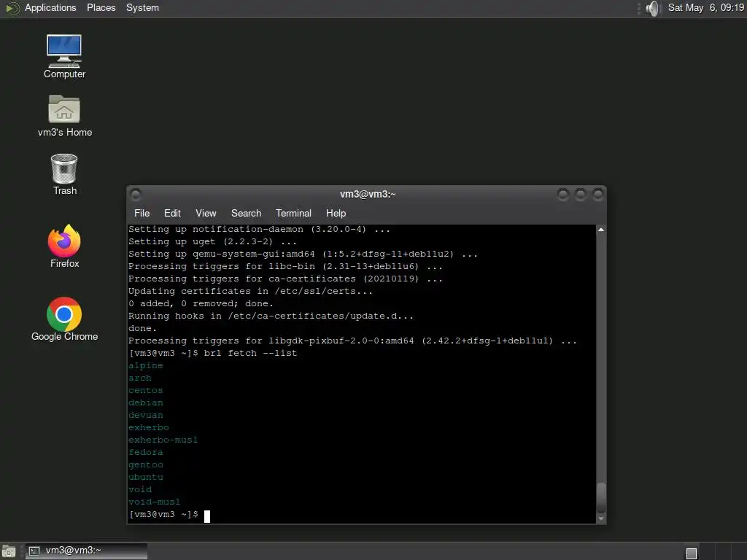Click the 'ubuntu' line in terminal output

[x=146, y=477]
